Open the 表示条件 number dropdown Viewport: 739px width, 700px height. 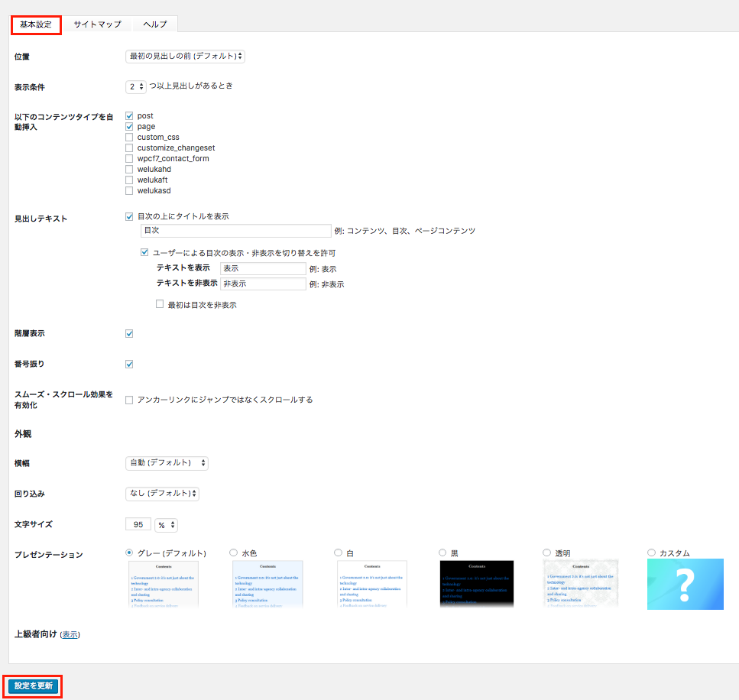click(136, 86)
